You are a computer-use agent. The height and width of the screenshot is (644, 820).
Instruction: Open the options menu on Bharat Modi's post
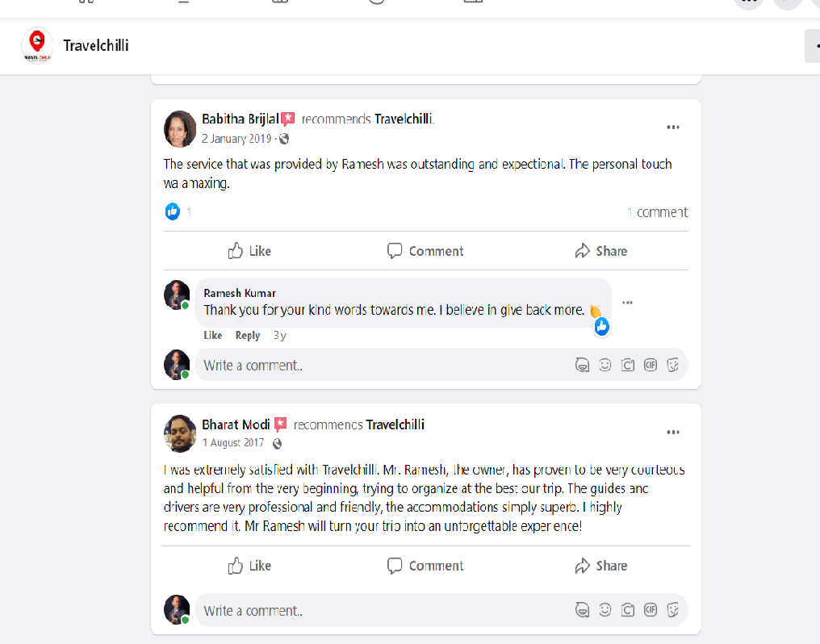click(673, 432)
